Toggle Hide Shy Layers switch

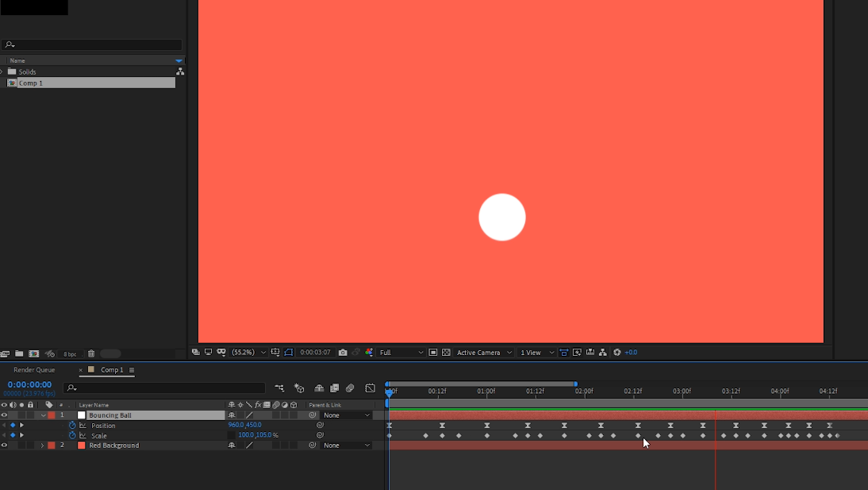pos(319,388)
